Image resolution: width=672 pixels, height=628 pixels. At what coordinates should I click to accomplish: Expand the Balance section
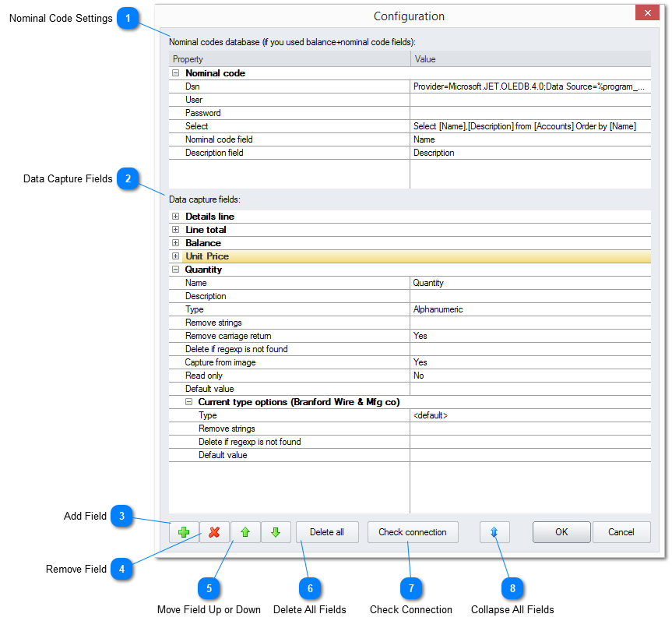click(176, 242)
